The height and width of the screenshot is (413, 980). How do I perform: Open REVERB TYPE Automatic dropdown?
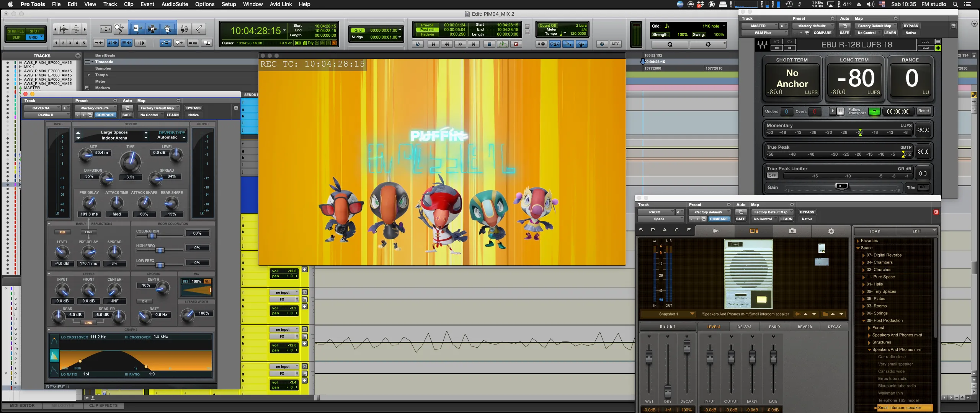[x=171, y=138]
